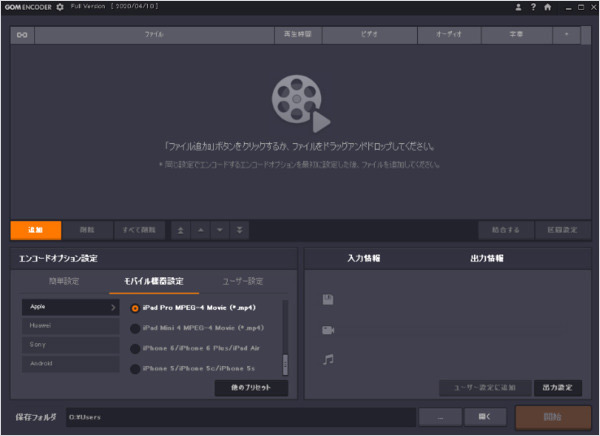600x436 pixels.
Task: Browse save folder with the ... button
Action: point(440,417)
